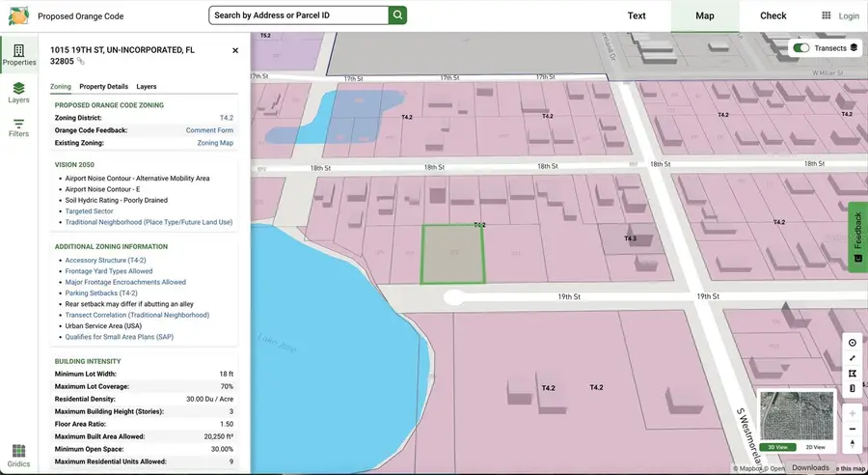The width and height of the screenshot is (868, 475).
Task: Open the Targeted Sector link
Action: pos(89,211)
